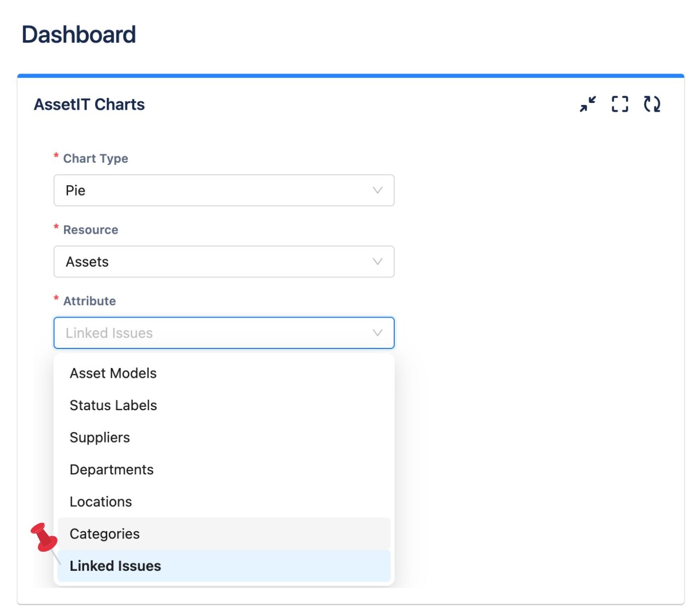Click the Chart Type dropdown chevron
The image size is (696, 616).
376,191
